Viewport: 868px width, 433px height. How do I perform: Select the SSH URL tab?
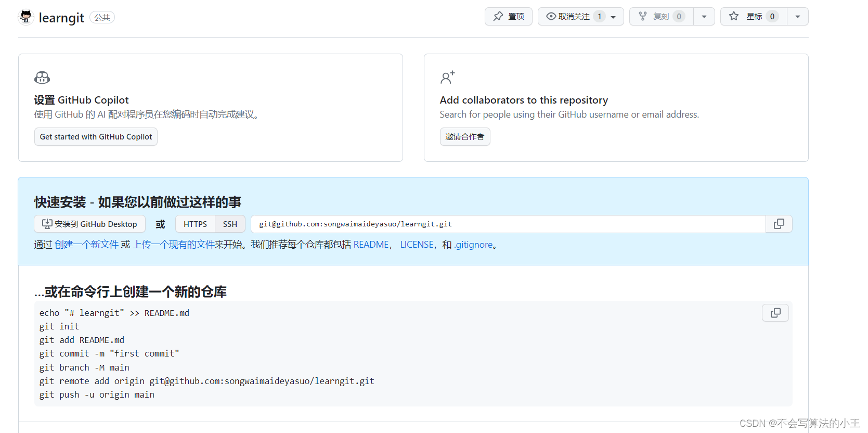(x=230, y=224)
